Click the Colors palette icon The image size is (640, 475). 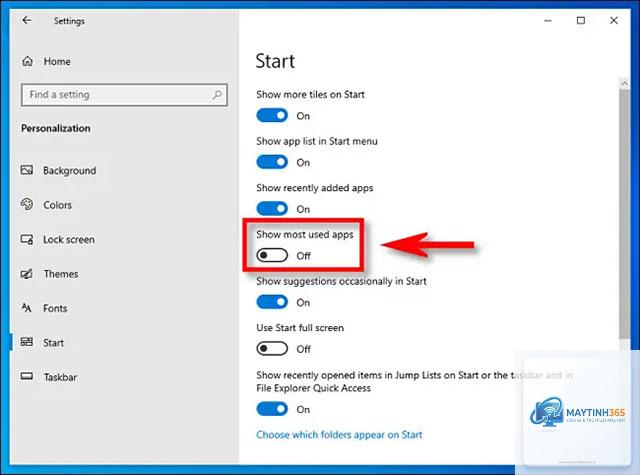coord(27,204)
